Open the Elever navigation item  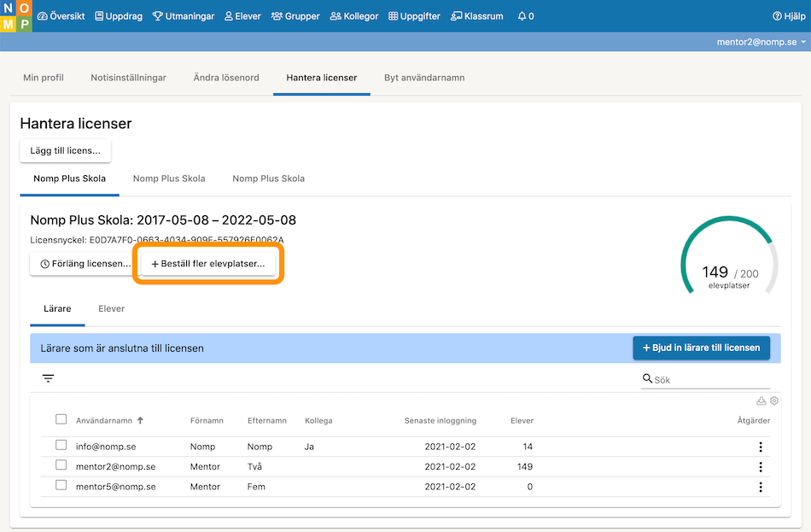pyautogui.click(x=242, y=16)
